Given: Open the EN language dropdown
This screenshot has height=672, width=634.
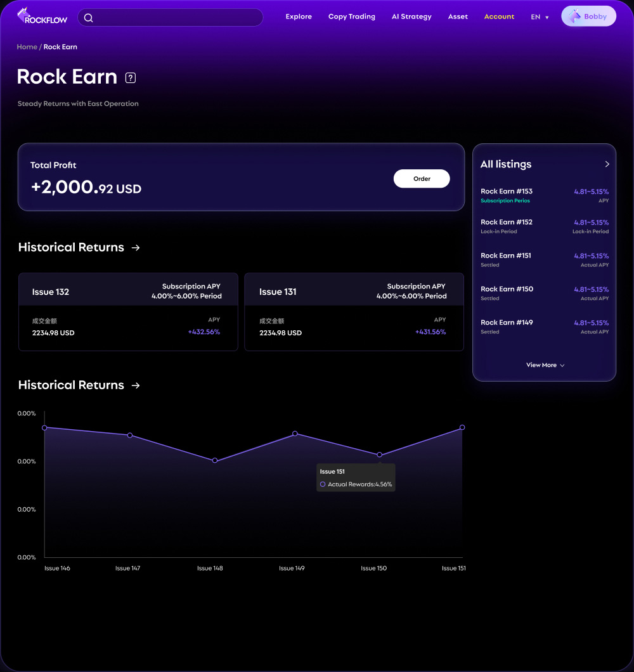Looking at the screenshot, I should (x=540, y=17).
